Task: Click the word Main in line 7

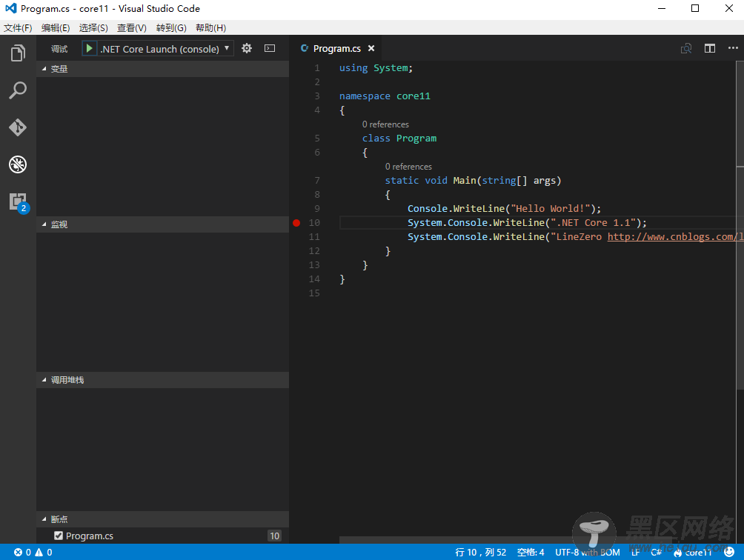Action: (x=465, y=181)
